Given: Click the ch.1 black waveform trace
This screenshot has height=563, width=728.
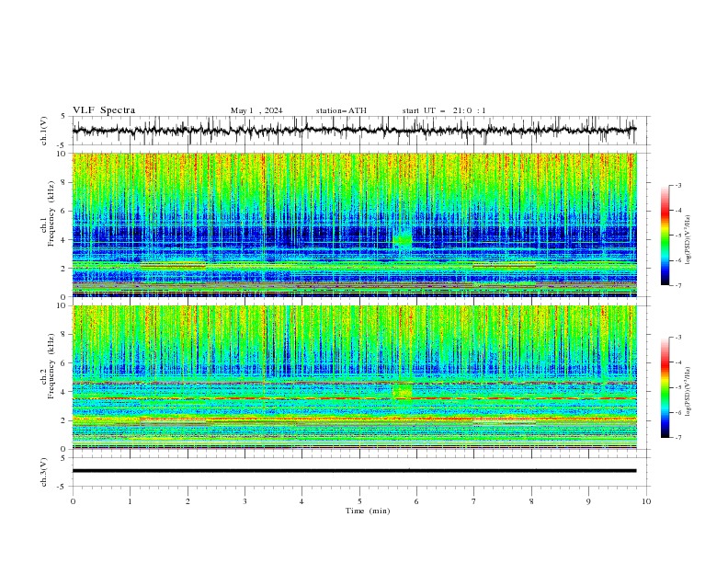Looking at the screenshot, I should 354,130.
